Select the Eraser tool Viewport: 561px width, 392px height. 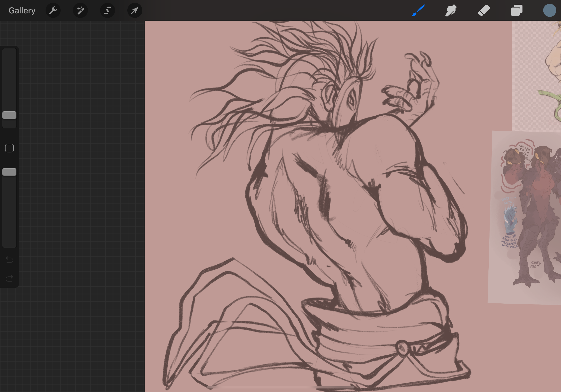pyautogui.click(x=484, y=11)
